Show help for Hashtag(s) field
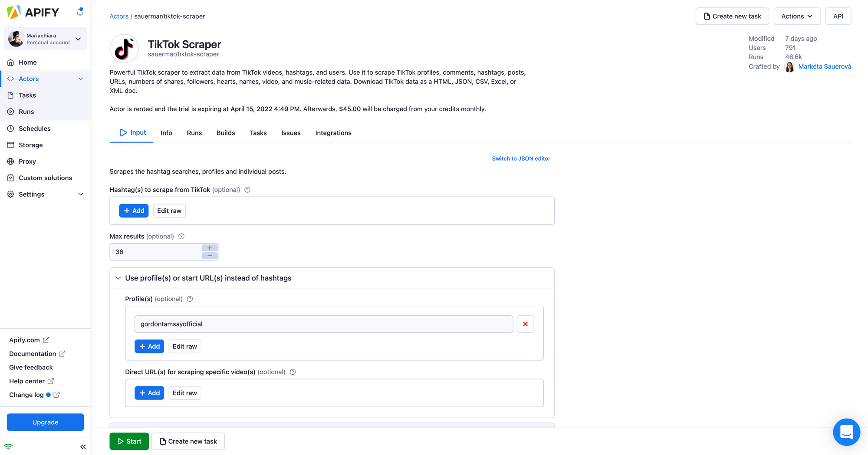Screen dimensions: 868x455 247,190
